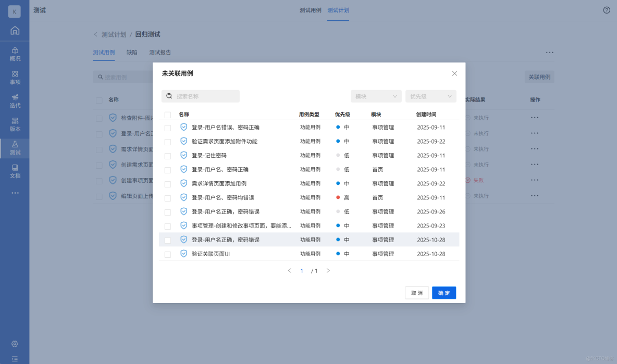
Task: Switch to the 缺陷 tab
Action: (x=131, y=52)
